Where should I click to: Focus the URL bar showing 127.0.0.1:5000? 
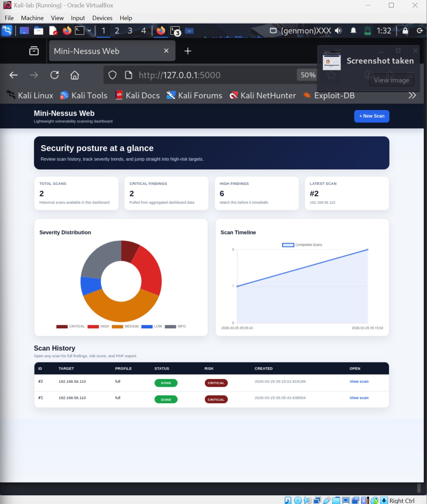[180, 75]
